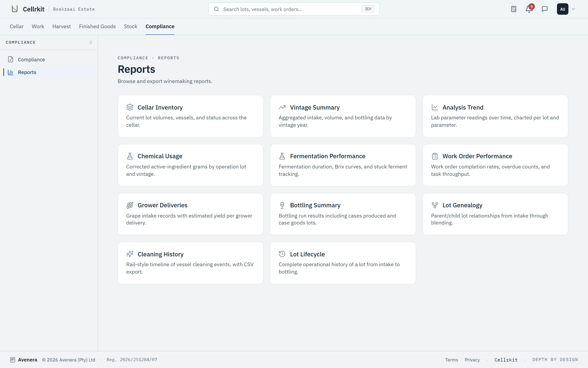Open Compliance sidebar item
The height and width of the screenshot is (368, 588).
click(49, 59)
